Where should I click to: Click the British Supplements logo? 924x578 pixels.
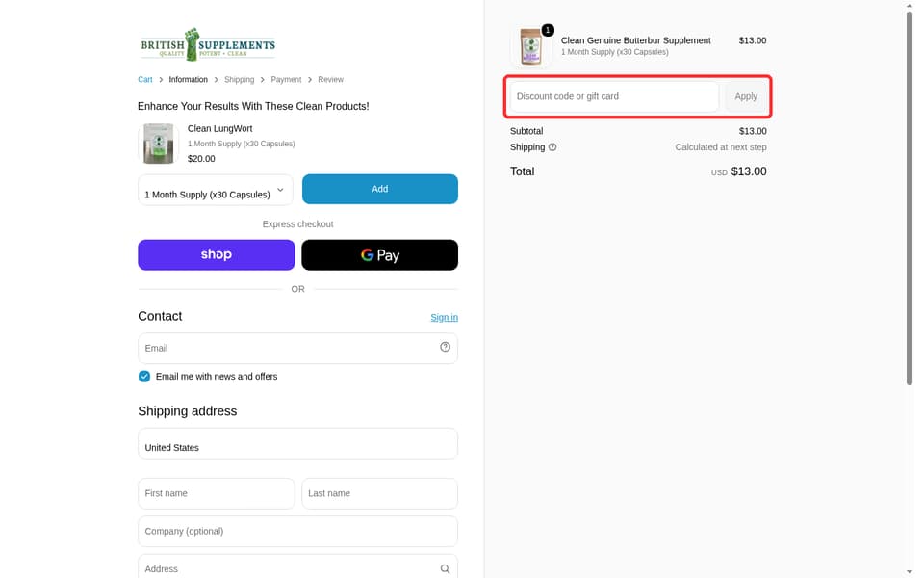click(208, 44)
